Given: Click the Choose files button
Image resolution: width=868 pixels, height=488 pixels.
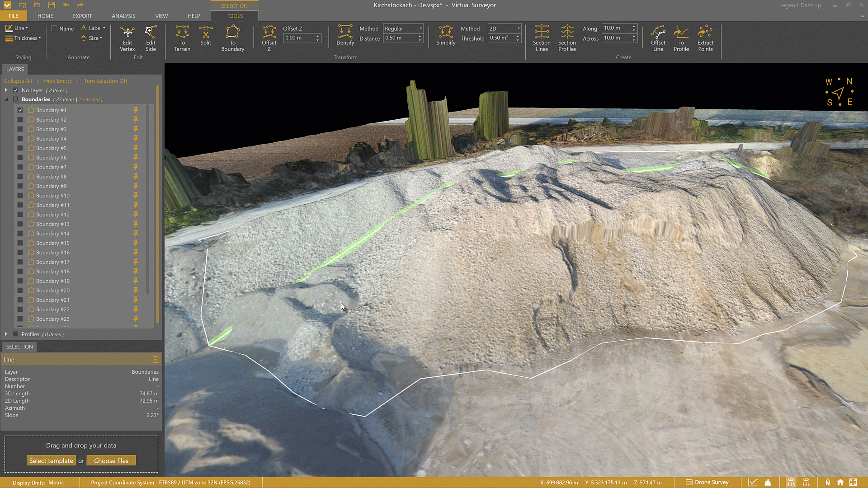Looking at the screenshot, I should click(111, 460).
